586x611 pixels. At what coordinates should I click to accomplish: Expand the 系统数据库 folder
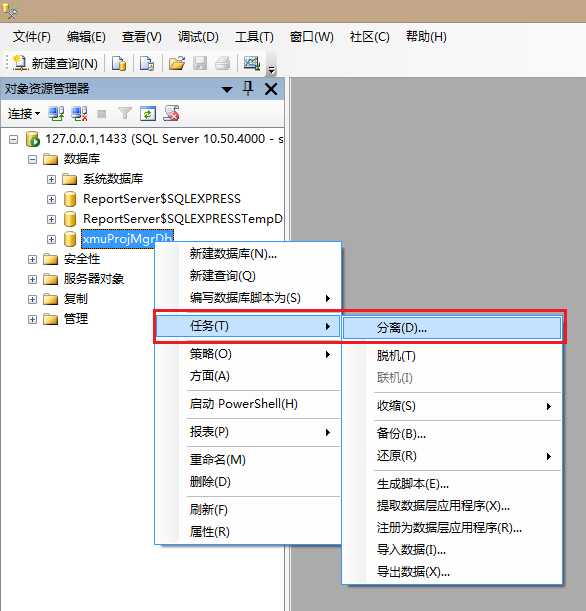tap(51, 179)
